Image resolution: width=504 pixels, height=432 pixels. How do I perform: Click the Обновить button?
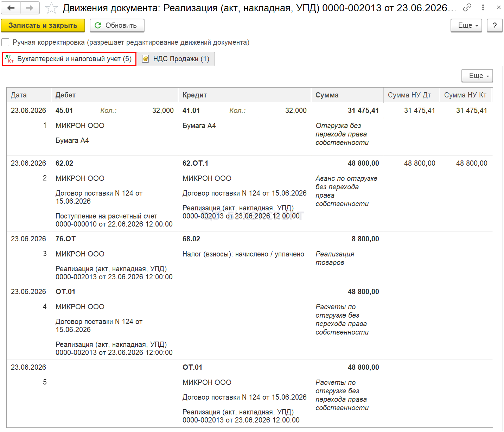(117, 25)
